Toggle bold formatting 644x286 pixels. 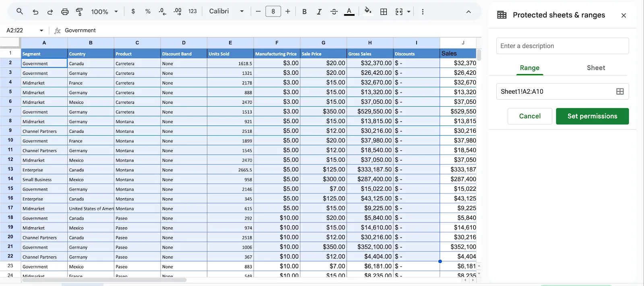pyautogui.click(x=304, y=12)
